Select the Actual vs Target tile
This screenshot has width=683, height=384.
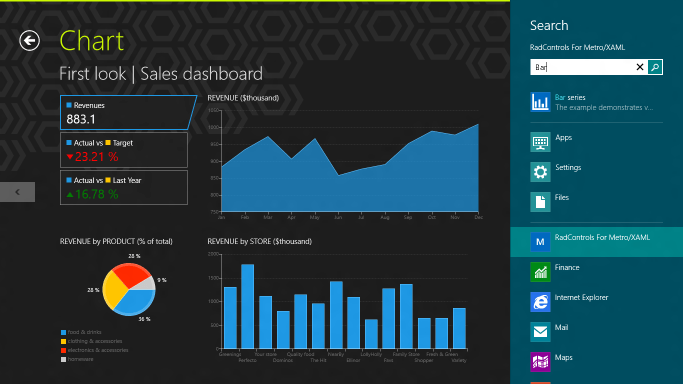124,150
